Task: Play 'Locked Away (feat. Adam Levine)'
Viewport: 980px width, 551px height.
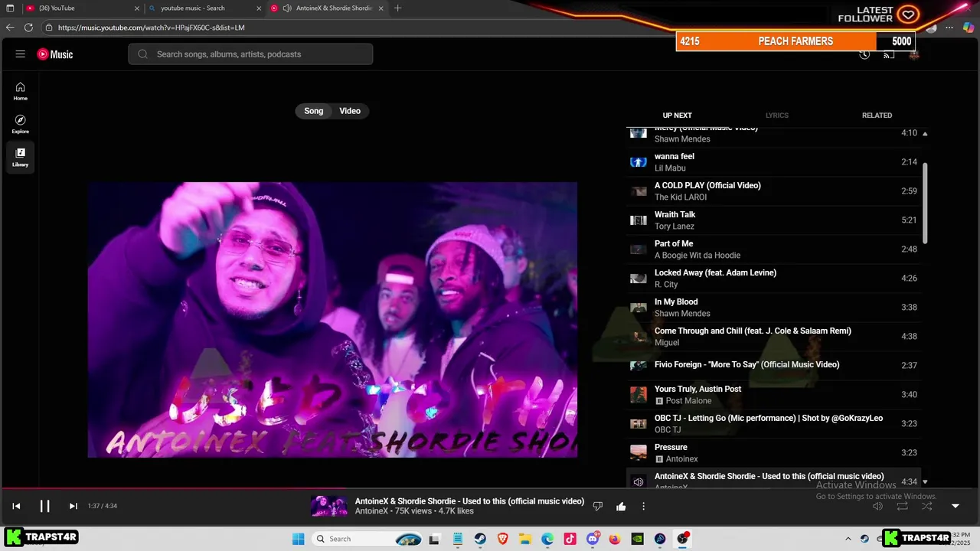Action: coord(774,279)
